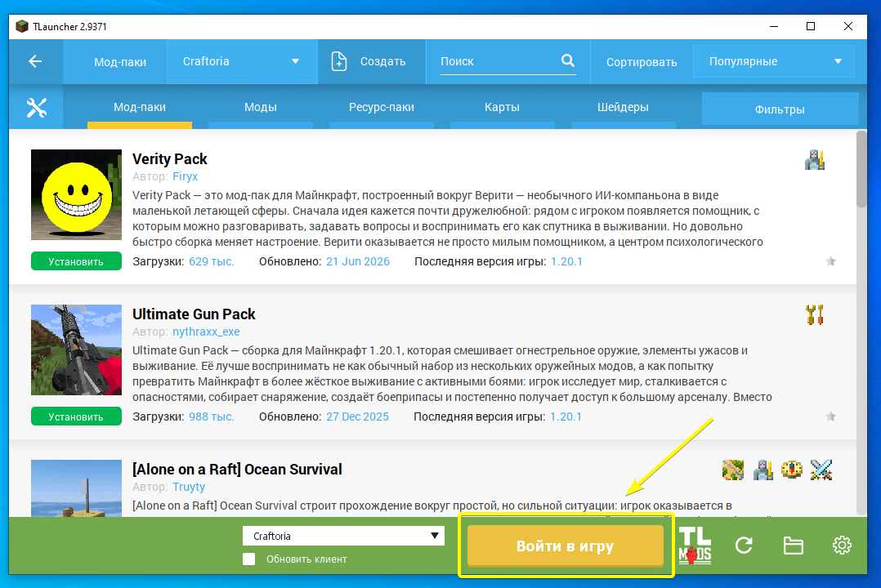The height and width of the screenshot is (588, 881).
Task: Open the Ресурс-паки tab
Action: point(381,107)
